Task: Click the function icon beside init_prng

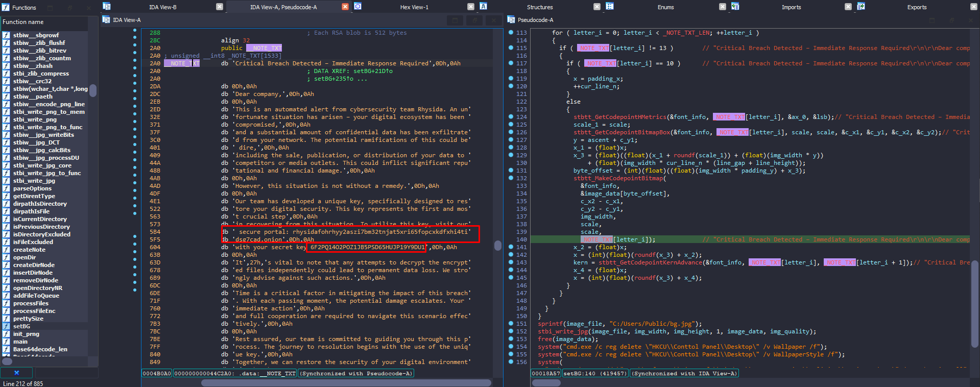Action: pyautogui.click(x=6, y=334)
